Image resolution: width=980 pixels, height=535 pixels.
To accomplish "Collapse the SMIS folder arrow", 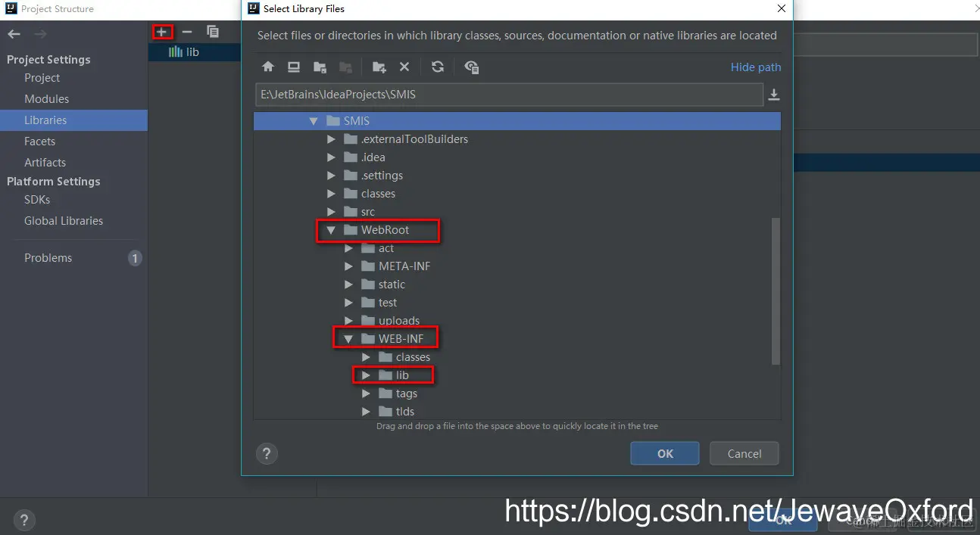I will coord(314,121).
